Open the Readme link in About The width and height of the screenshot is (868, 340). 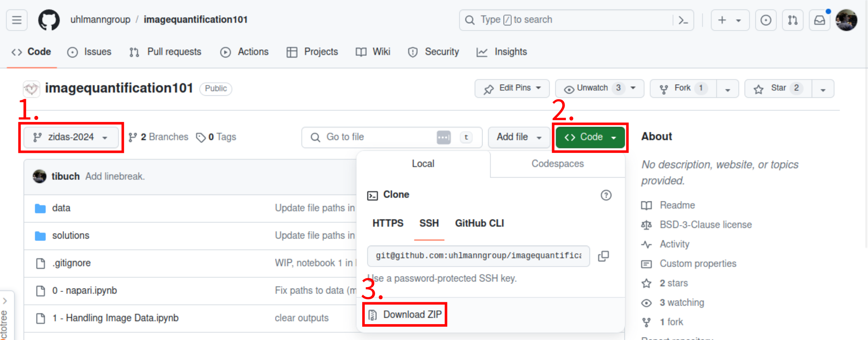[677, 206]
